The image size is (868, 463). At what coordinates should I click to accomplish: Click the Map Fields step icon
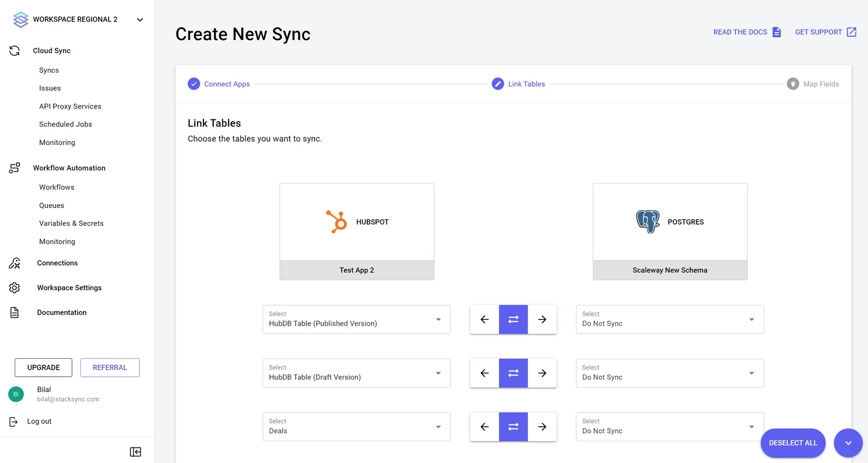click(x=793, y=84)
